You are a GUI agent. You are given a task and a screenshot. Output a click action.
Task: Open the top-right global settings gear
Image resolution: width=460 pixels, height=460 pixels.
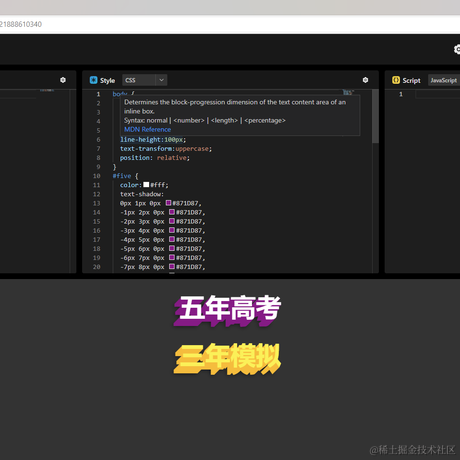(457, 49)
